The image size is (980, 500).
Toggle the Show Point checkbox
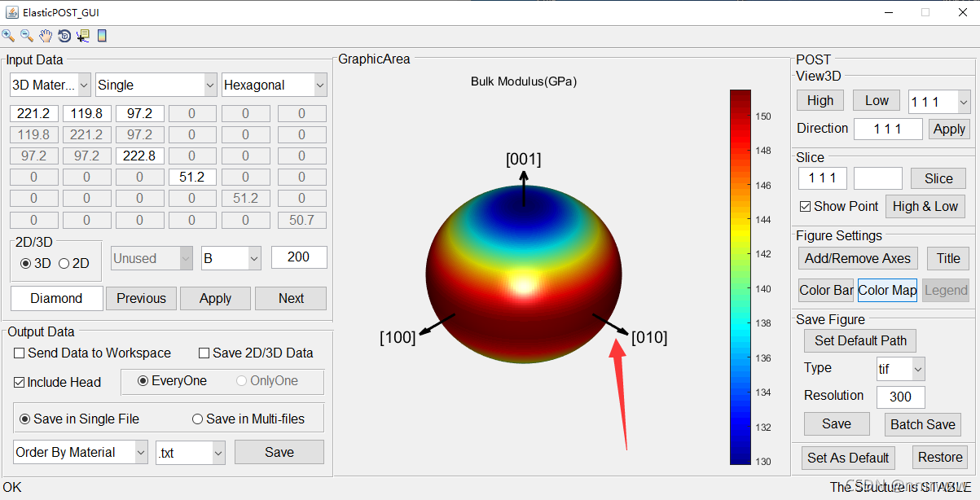click(x=805, y=207)
